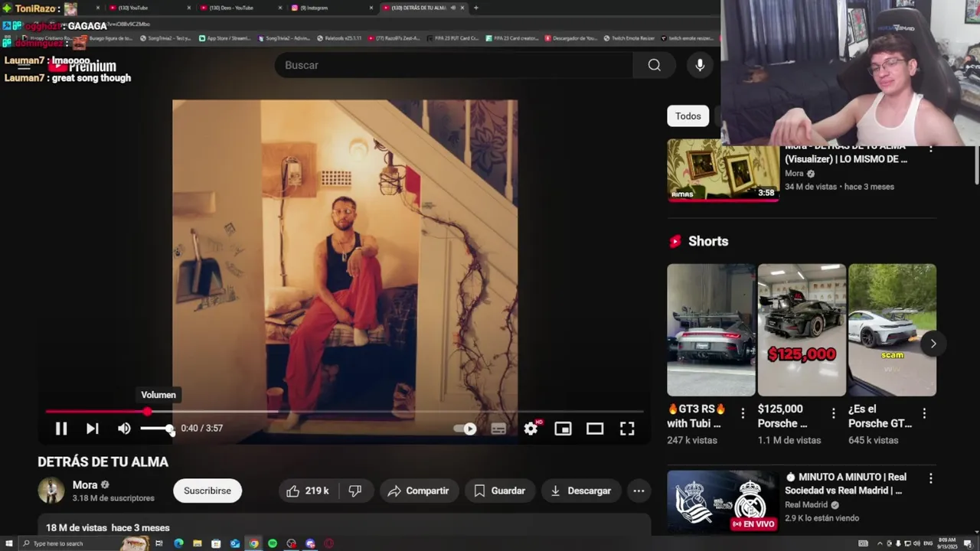Open the Mora Visualizer video thumbnail
This screenshot has height=551, width=980.
(724, 170)
